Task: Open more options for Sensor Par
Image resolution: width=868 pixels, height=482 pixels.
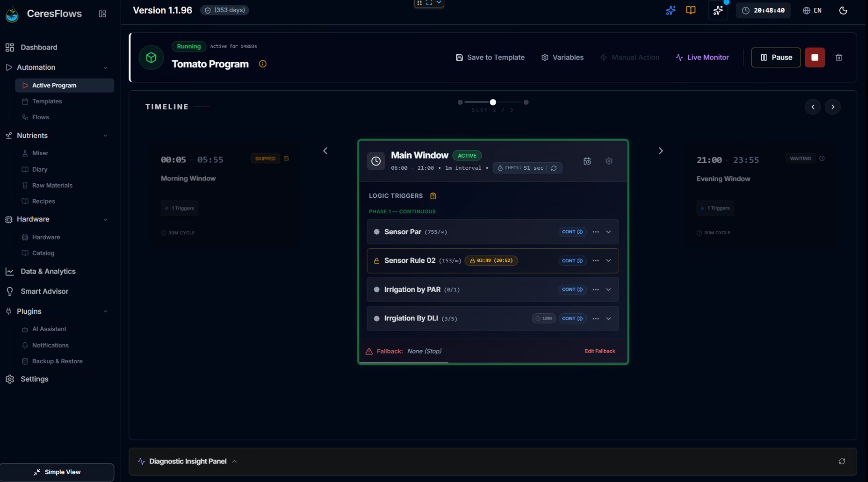Action: pos(596,232)
